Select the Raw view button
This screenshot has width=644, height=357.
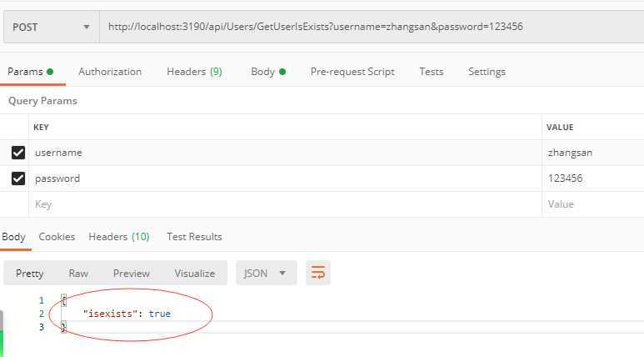[78, 274]
